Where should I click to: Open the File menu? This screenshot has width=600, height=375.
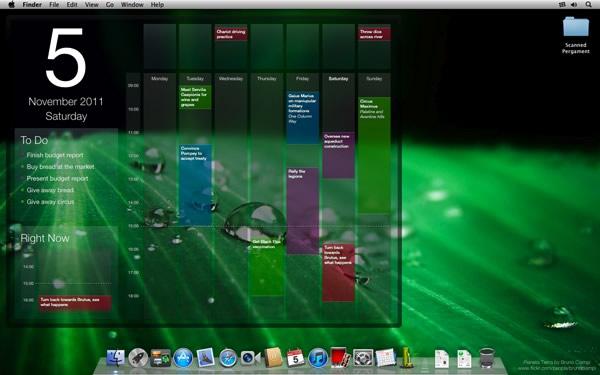click(x=54, y=5)
